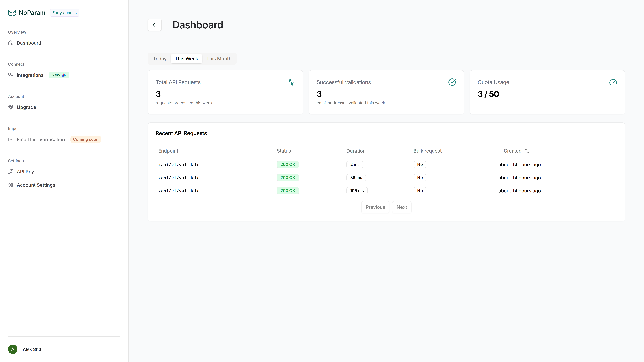This screenshot has width=644, height=362.
Task: Click the gauge icon on Quota Usage
Action: click(x=613, y=82)
